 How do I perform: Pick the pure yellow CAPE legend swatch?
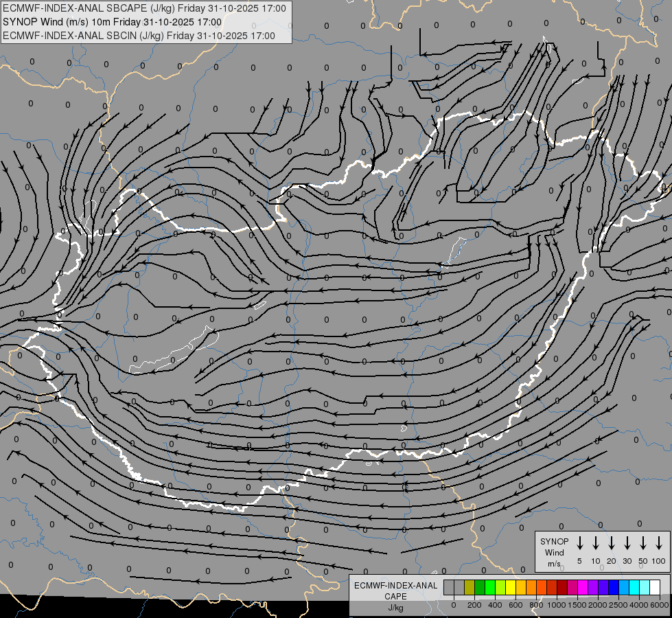[511, 588]
